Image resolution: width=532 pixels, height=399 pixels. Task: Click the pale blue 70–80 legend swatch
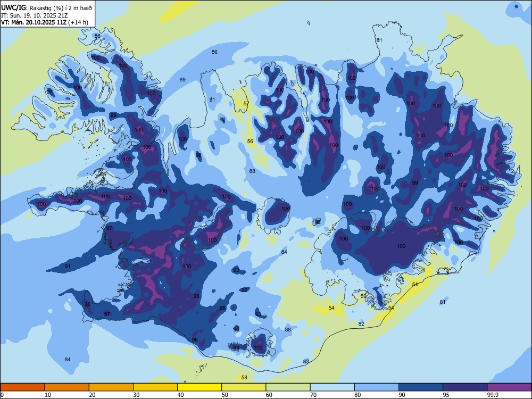click(x=332, y=387)
